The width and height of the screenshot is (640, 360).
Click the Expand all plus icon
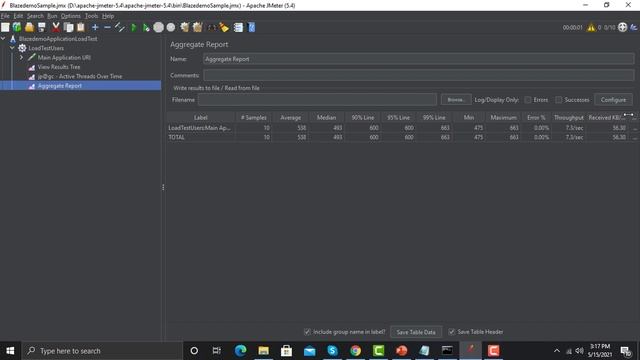point(95,27)
